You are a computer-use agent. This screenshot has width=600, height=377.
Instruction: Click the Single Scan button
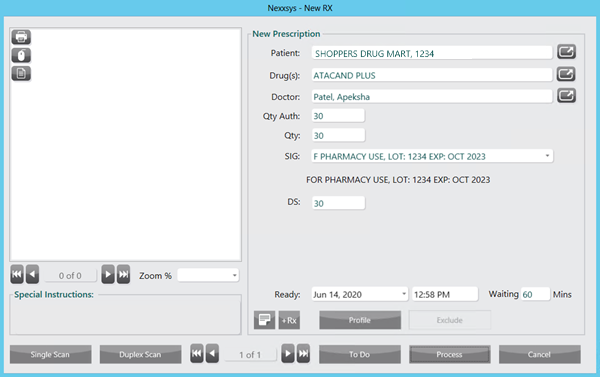[x=51, y=354]
